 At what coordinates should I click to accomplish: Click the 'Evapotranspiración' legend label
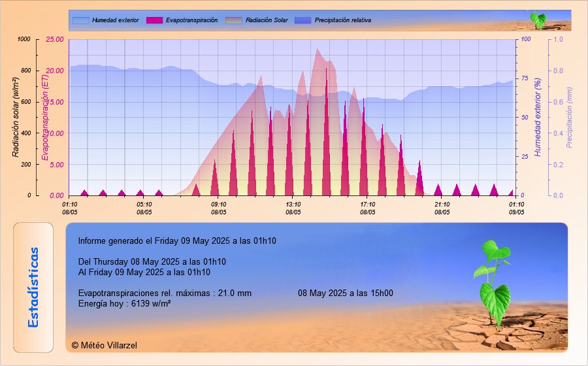191,20
